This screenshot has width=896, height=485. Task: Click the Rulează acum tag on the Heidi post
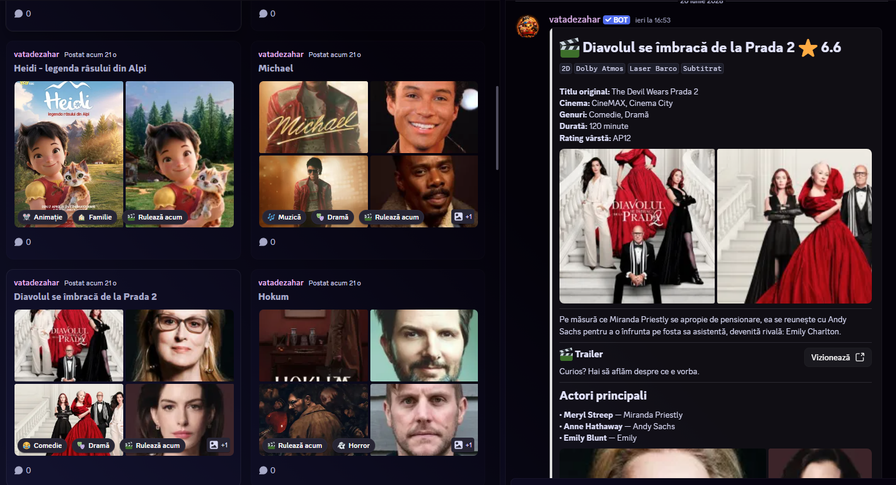(x=155, y=217)
